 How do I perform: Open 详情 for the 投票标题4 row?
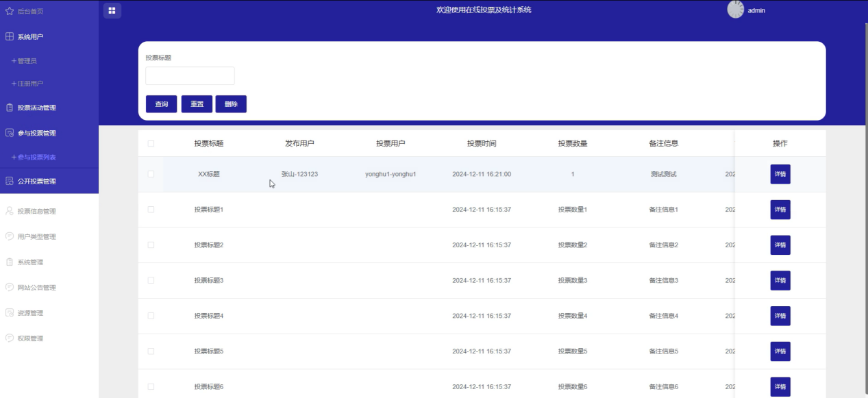(x=780, y=316)
